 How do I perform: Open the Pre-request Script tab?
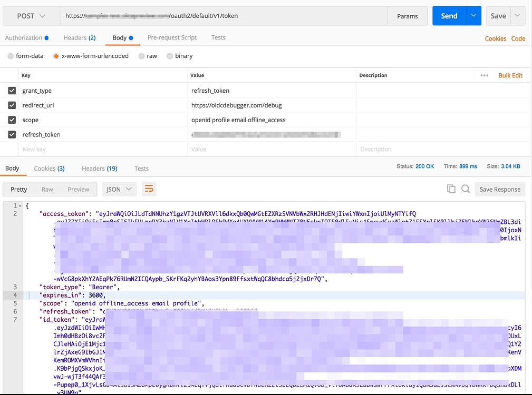click(171, 37)
